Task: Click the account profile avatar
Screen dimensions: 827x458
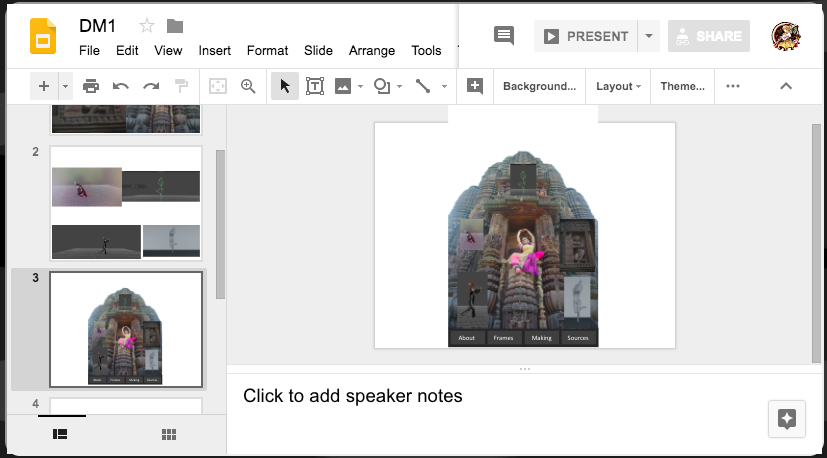Action: click(x=786, y=36)
